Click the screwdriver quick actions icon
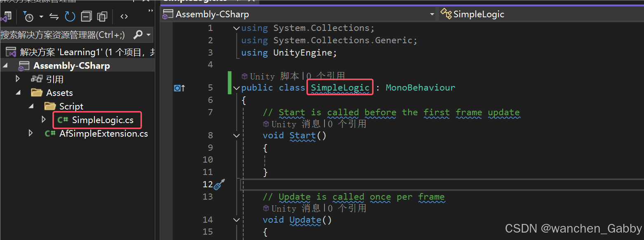Viewport: 644px width, 240px height. [219, 184]
